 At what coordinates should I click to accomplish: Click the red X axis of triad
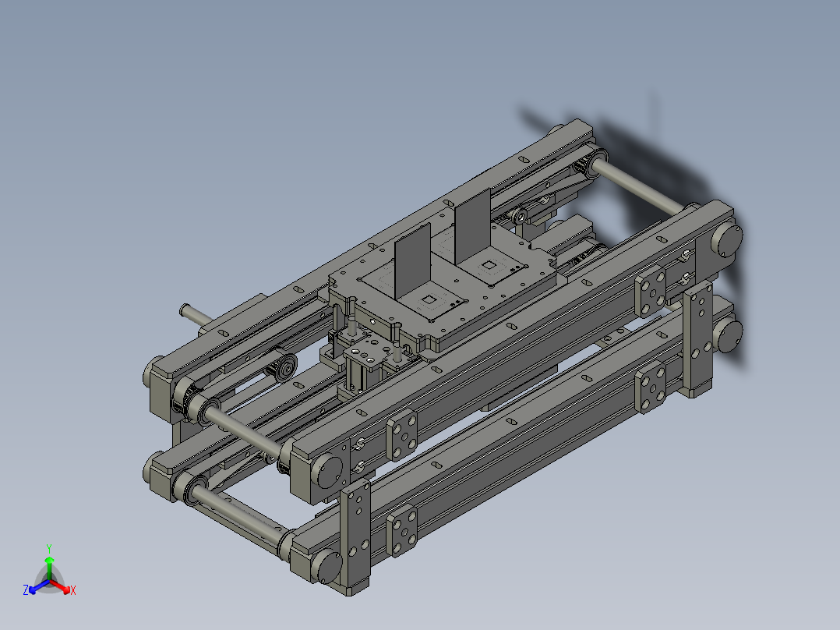point(61,586)
